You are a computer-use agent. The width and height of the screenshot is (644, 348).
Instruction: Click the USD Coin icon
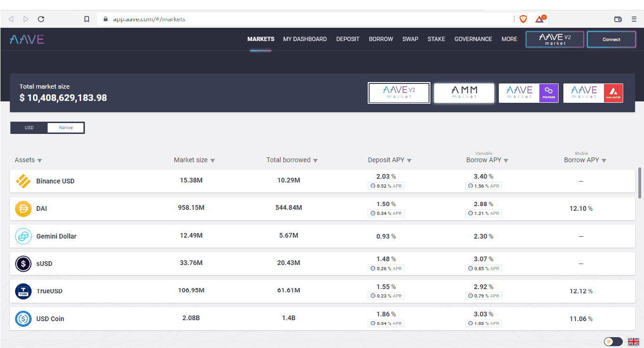point(23,319)
